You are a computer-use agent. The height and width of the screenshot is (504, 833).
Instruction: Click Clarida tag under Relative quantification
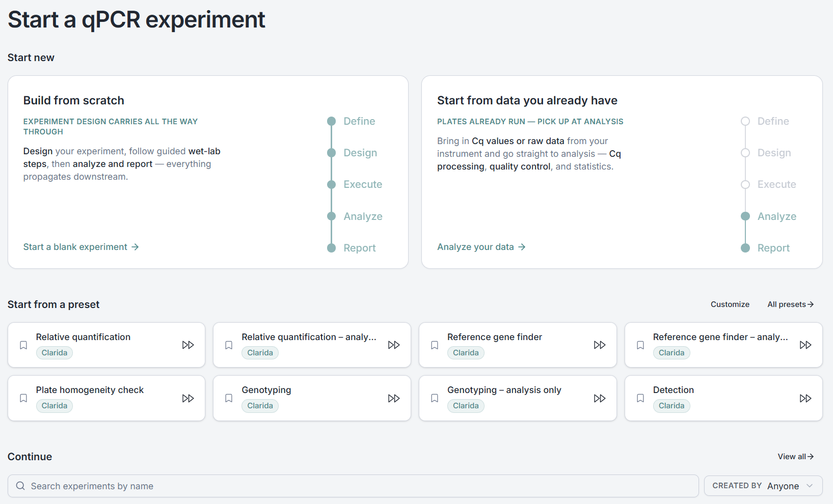point(55,353)
